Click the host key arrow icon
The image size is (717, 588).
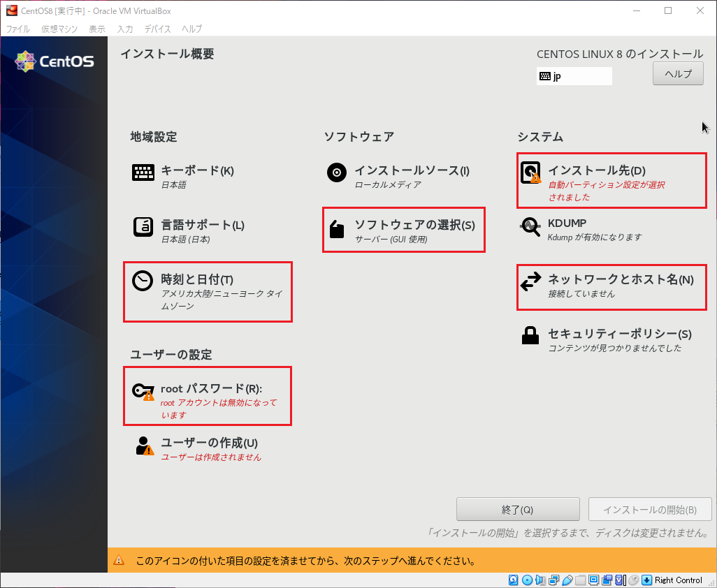click(646, 580)
